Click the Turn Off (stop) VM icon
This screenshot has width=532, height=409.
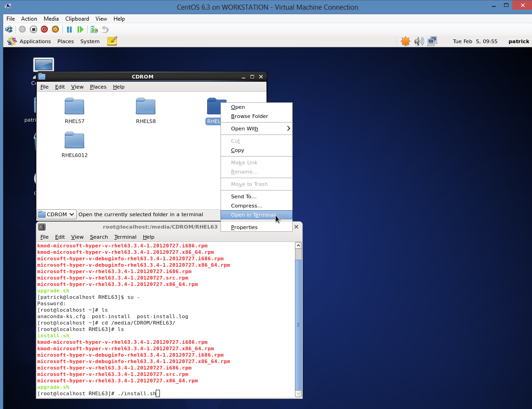33,29
